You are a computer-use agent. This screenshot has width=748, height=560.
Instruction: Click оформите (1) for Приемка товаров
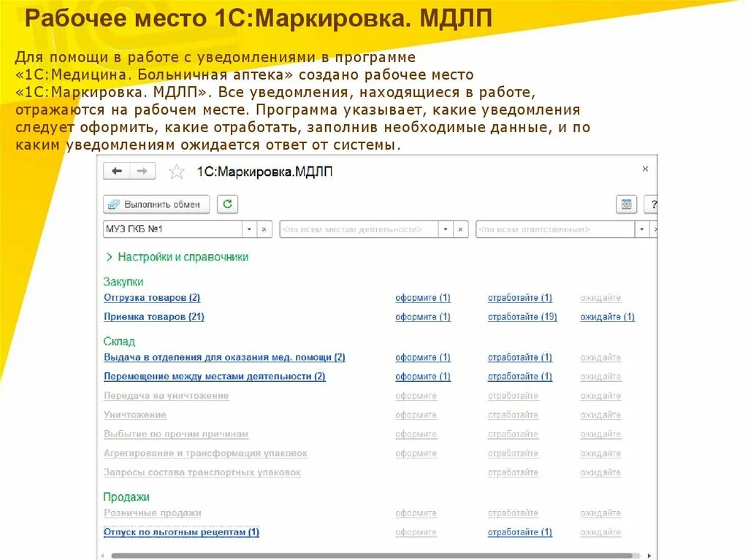423,317
